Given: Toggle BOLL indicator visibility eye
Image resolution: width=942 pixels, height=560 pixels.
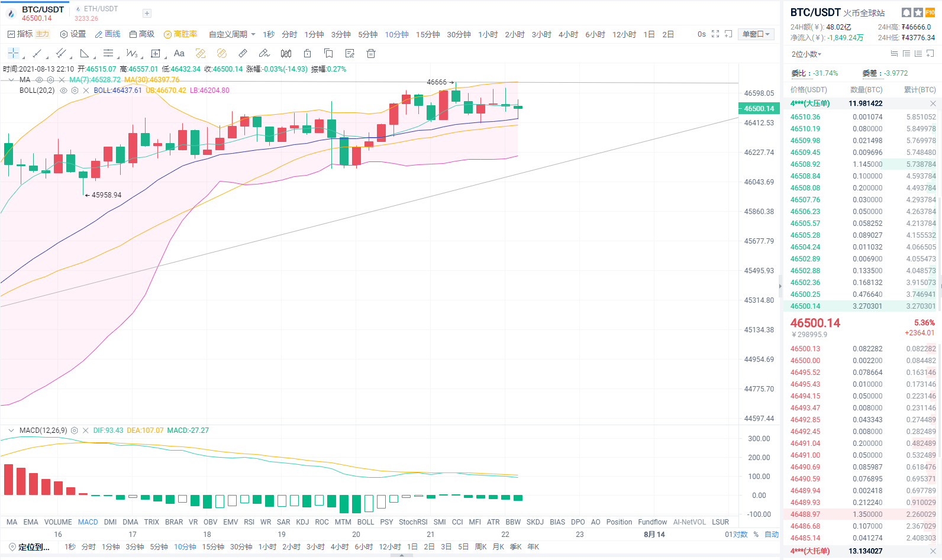Looking at the screenshot, I should (63, 90).
